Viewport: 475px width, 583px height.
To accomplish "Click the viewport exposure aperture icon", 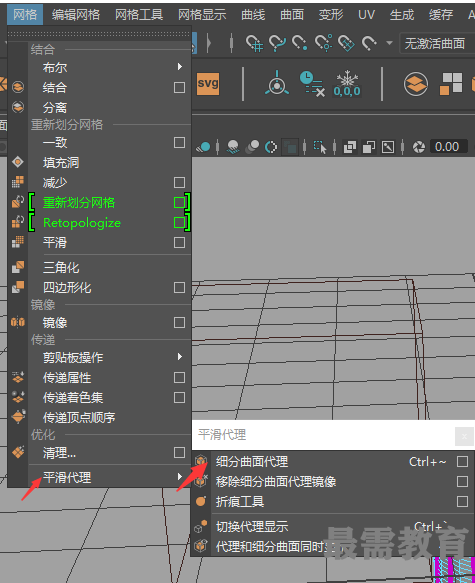I will tap(419, 147).
